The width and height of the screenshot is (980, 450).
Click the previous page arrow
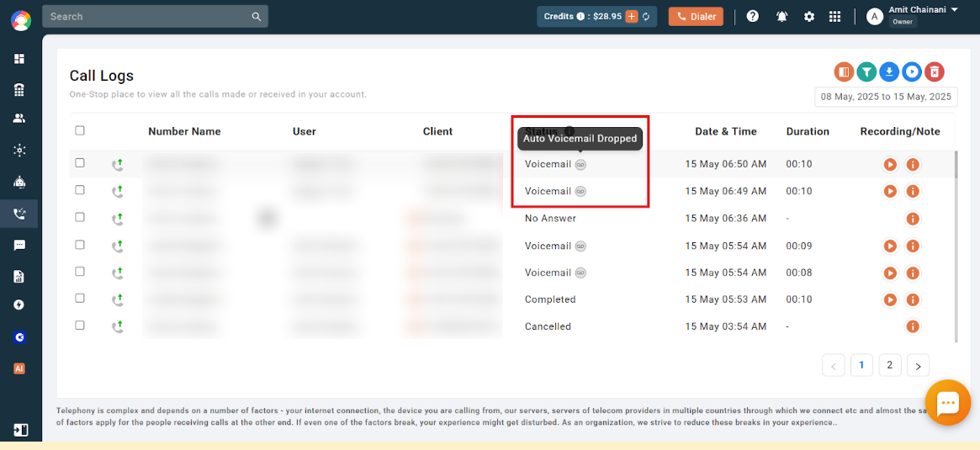click(834, 366)
